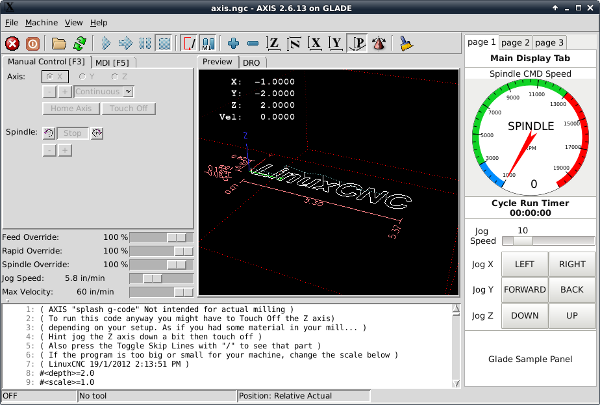Viewport: 600px width, 405px height.
Task: Open the Continuous jog increment dropdown
Action: 129,91
